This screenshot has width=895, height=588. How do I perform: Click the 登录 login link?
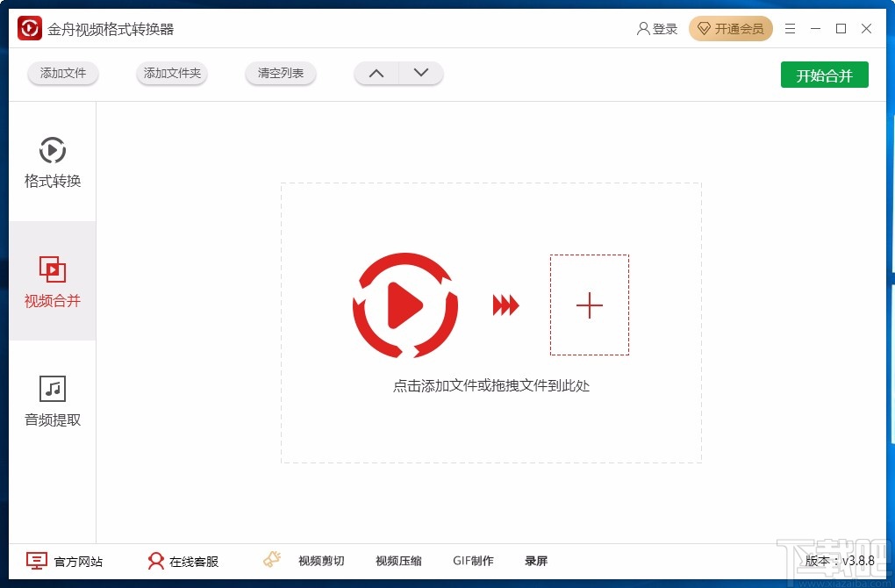tap(658, 28)
